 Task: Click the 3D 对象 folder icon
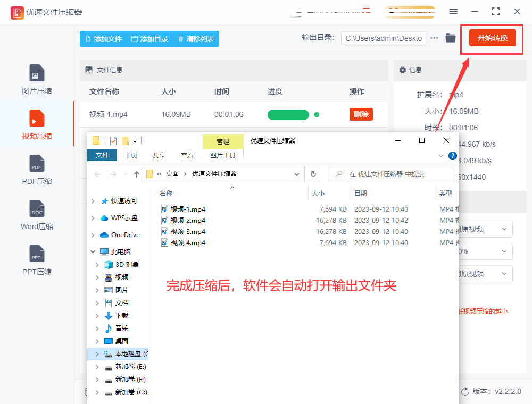tap(109, 264)
